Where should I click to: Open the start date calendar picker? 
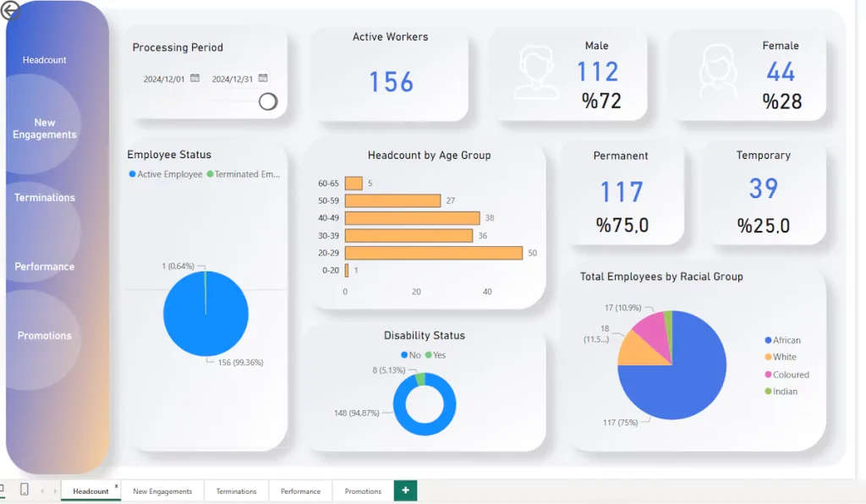point(195,79)
